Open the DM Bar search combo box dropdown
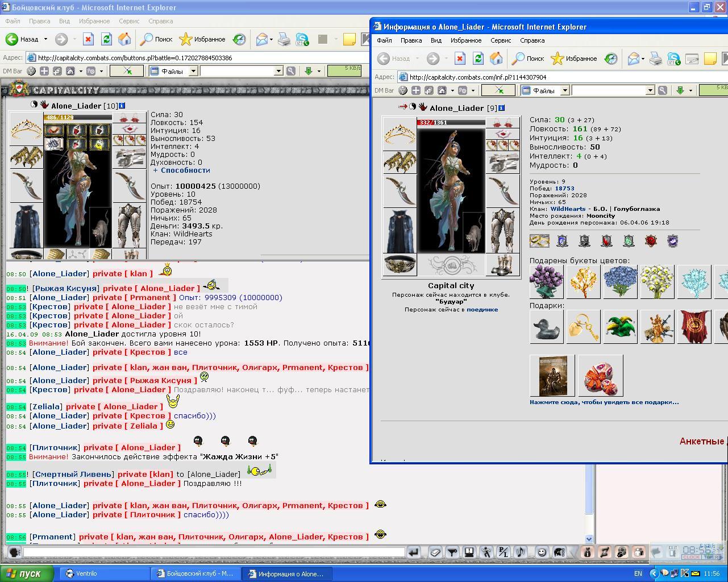This screenshot has width=728, height=582. point(278,71)
